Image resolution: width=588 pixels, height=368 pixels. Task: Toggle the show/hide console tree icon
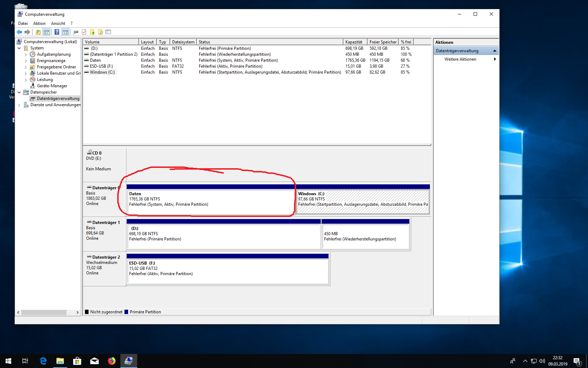(x=47, y=32)
